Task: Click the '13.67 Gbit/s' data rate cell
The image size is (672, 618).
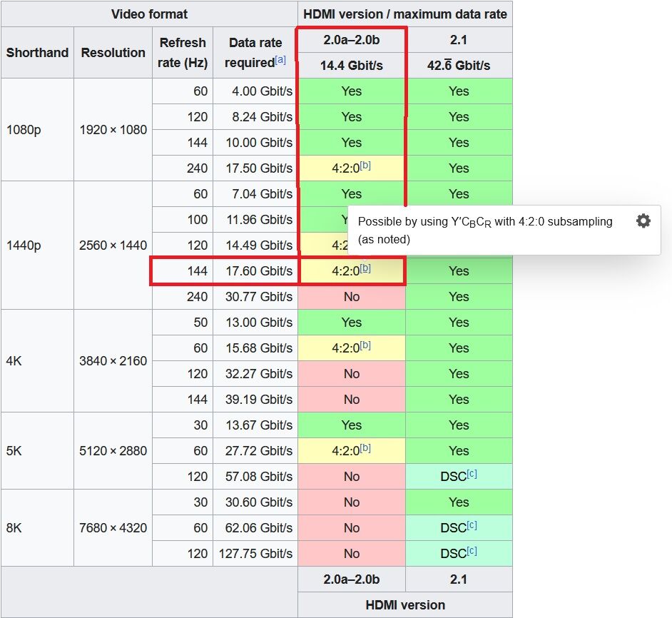Action: pyautogui.click(x=255, y=425)
